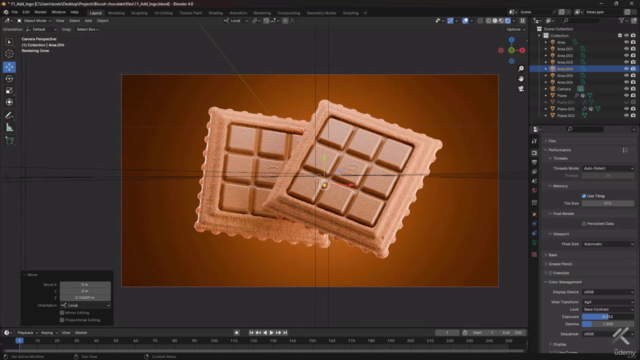Open Threads Mode dropdown
The height and width of the screenshot is (360, 640).
pyautogui.click(x=608, y=168)
